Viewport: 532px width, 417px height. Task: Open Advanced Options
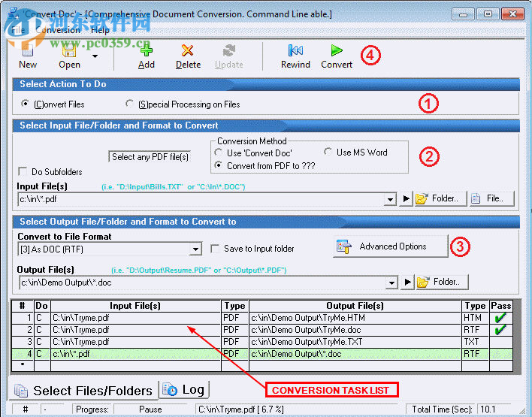tap(391, 246)
